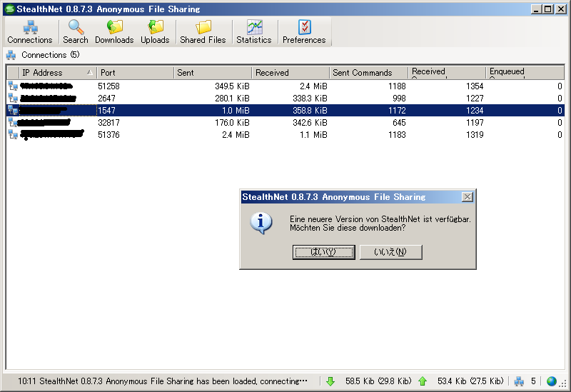Open the Statistics view
This screenshot has height=392, width=571.
254,32
